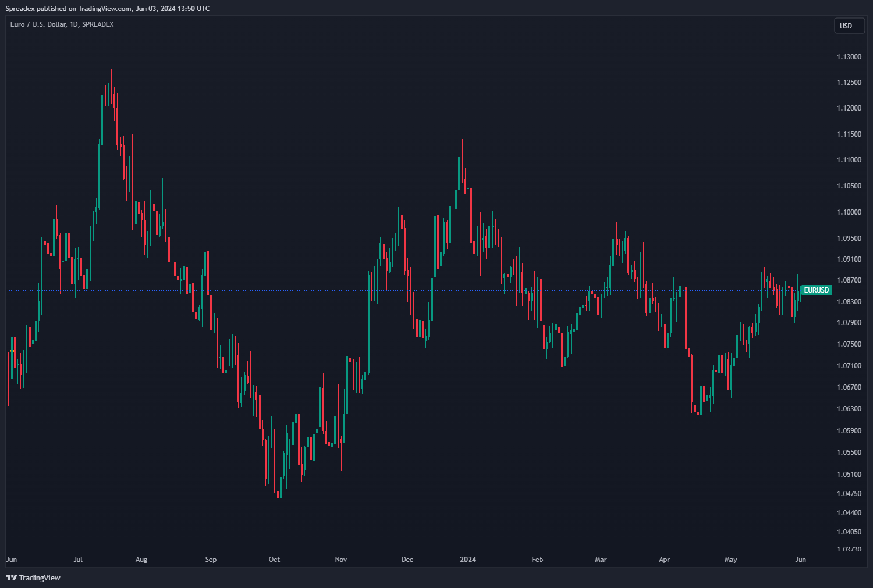Click the 1.07900 price axis label
This screenshot has width=873, height=588.
click(849, 323)
